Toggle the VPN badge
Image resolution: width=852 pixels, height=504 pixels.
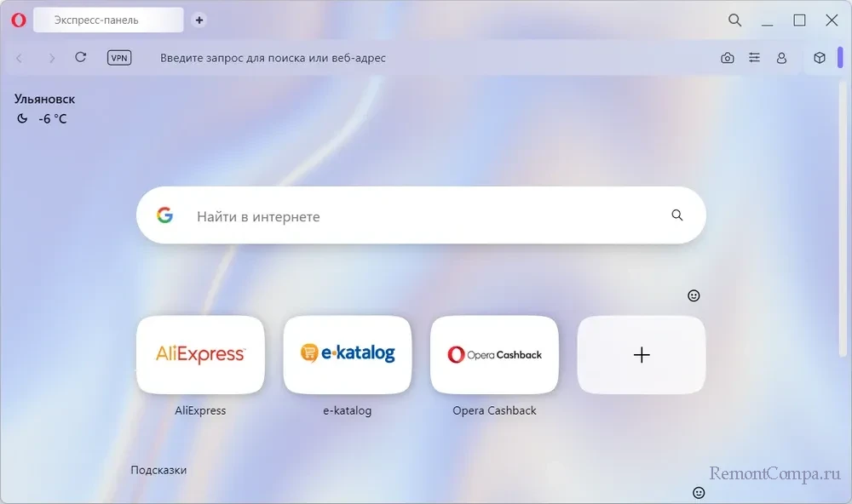coord(119,58)
